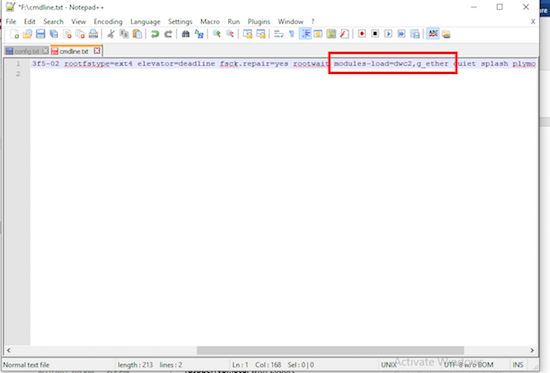
Task: Open a file using the folder icon
Action: (x=27, y=34)
